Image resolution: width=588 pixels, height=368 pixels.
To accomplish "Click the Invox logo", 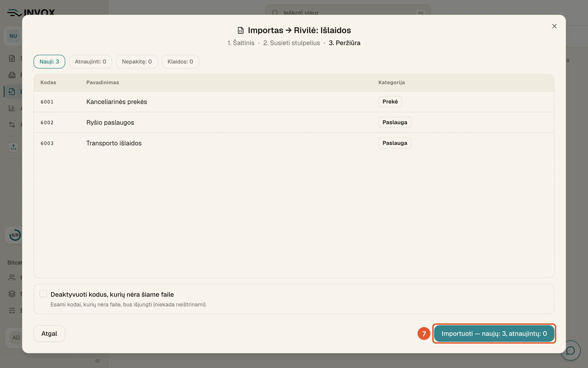I will pos(31,13).
